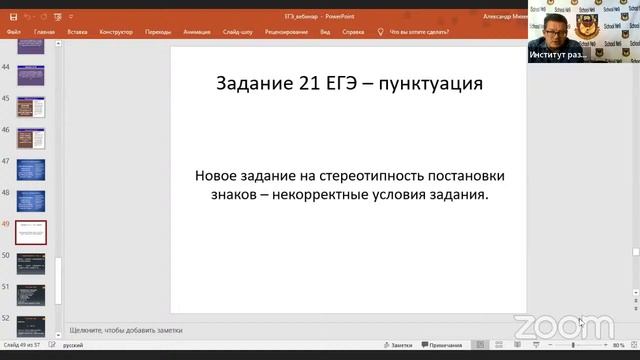Click the editing area vertical scrollbar thumb

[636, 252]
